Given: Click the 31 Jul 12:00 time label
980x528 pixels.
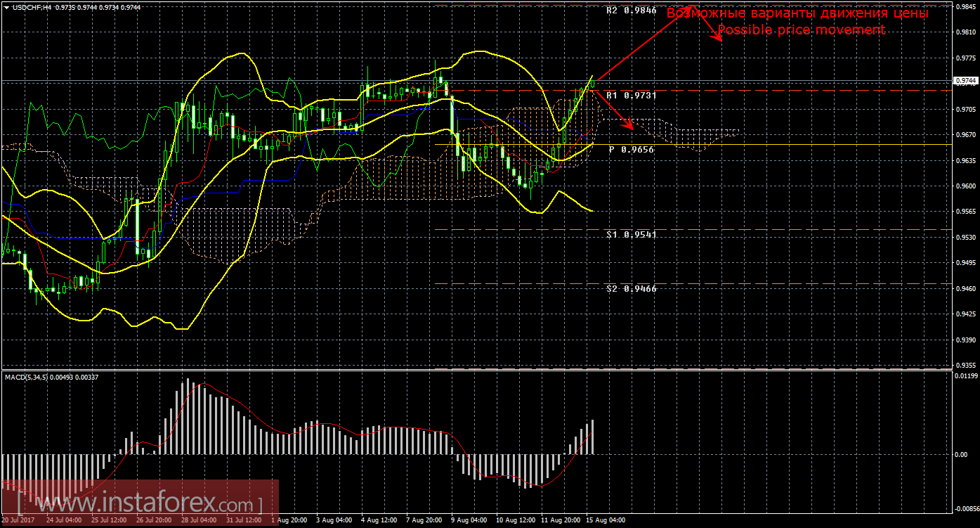Looking at the screenshot, I should tap(244, 521).
